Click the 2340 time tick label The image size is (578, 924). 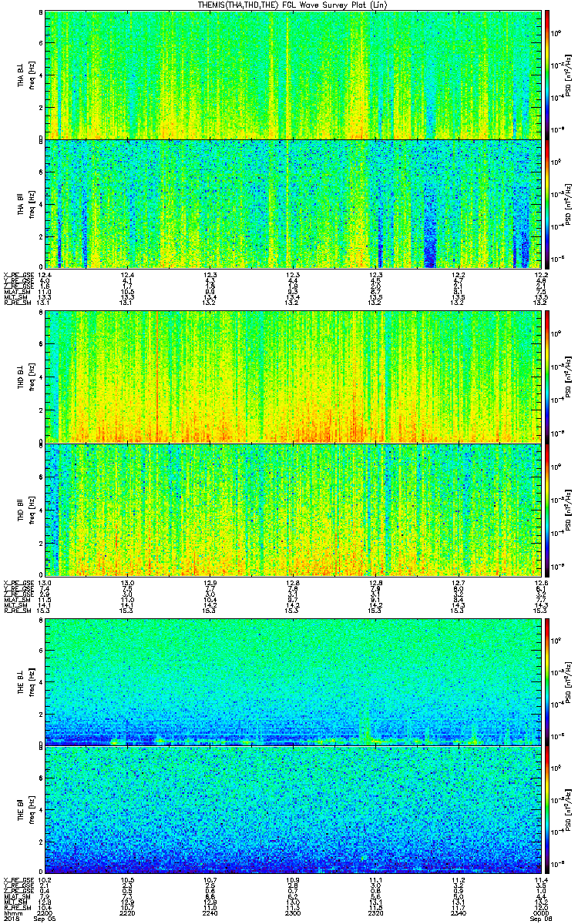[459, 912]
